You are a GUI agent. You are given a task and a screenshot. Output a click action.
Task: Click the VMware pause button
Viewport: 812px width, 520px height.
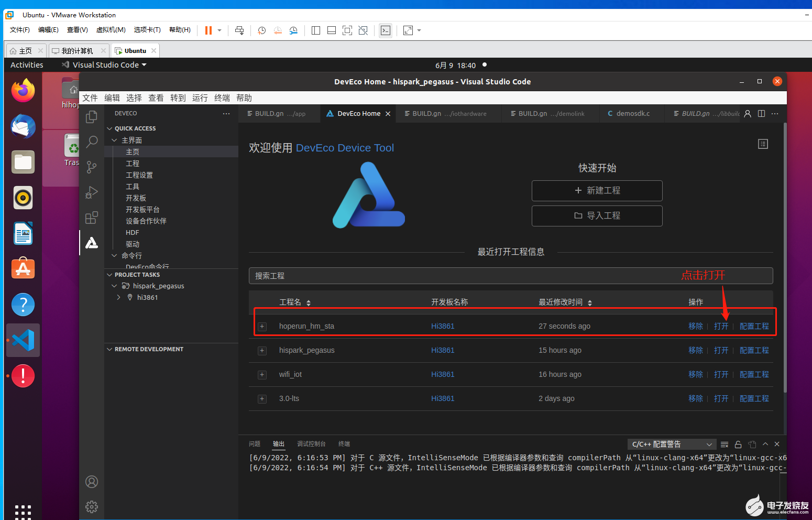209,30
